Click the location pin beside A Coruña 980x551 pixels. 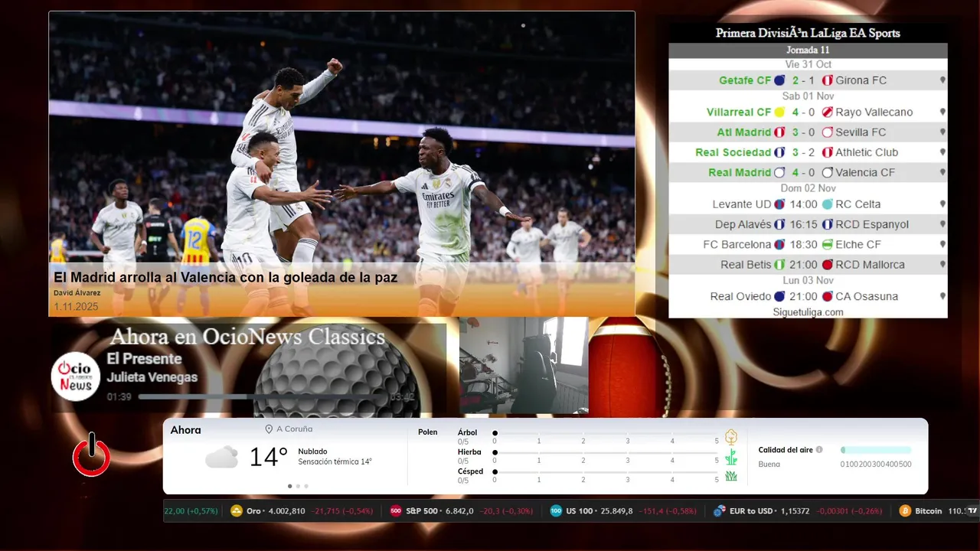coord(269,429)
